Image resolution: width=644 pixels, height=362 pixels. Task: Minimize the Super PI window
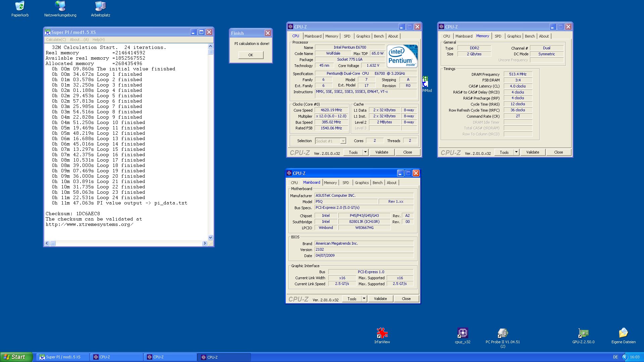193,32
